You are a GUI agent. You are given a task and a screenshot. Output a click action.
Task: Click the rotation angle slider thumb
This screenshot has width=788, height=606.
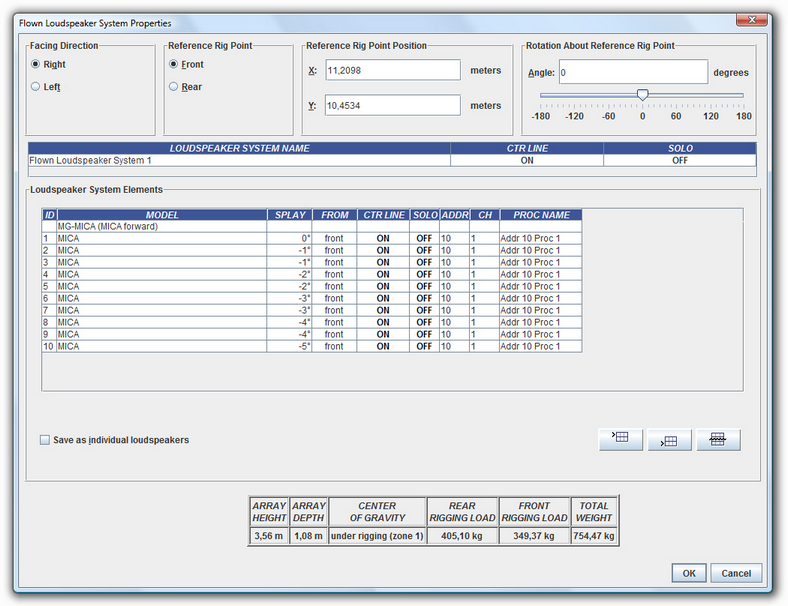tap(642, 95)
